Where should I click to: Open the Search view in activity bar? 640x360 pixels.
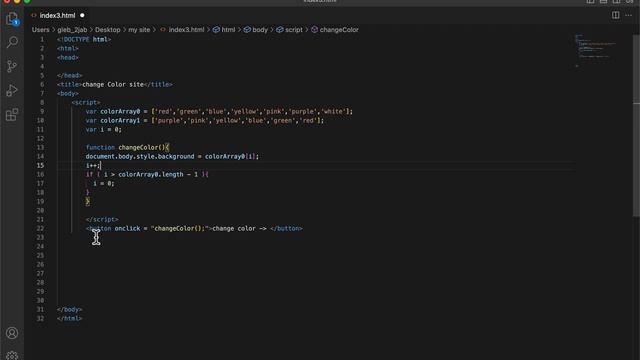point(12,42)
